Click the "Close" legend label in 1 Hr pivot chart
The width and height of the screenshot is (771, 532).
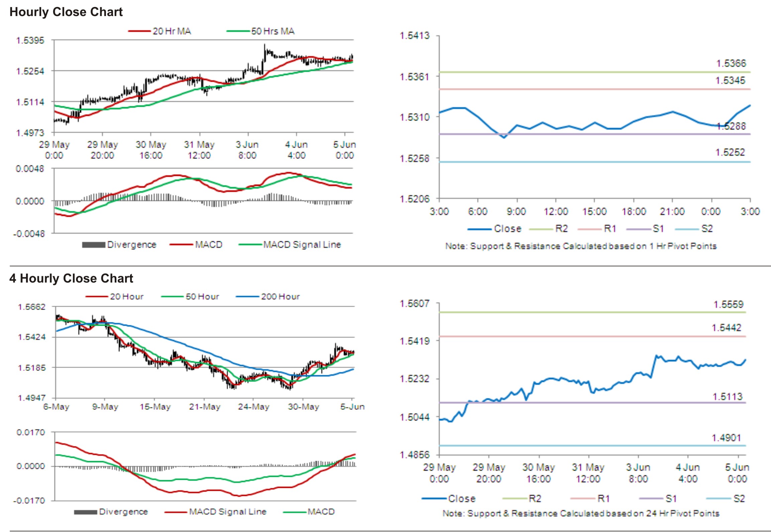(x=508, y=229)
